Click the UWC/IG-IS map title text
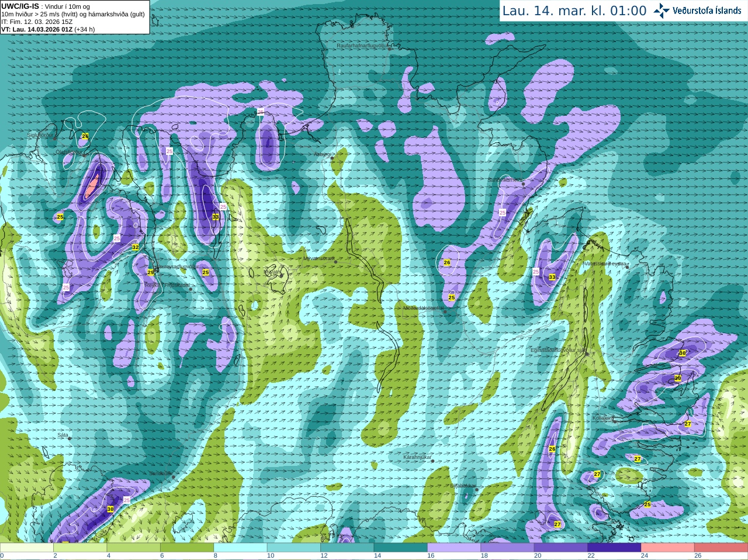748x560 pixels. [20, 6]
